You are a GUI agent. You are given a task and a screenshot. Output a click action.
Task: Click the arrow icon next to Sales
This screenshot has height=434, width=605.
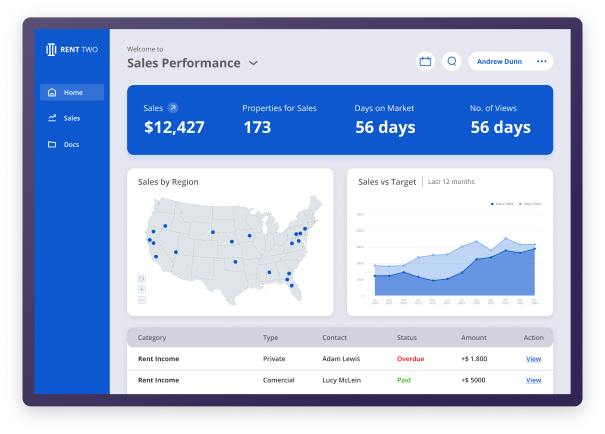(173, 107)
